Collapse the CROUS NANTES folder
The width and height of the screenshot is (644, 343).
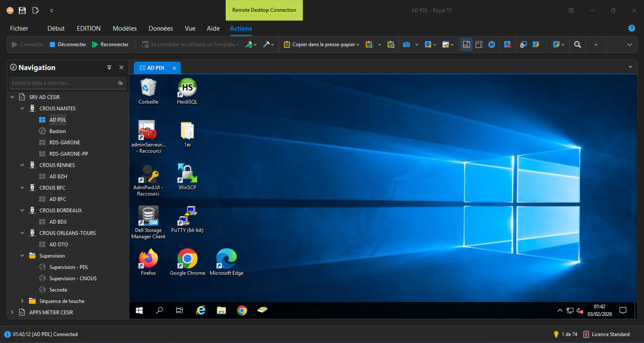22,108
